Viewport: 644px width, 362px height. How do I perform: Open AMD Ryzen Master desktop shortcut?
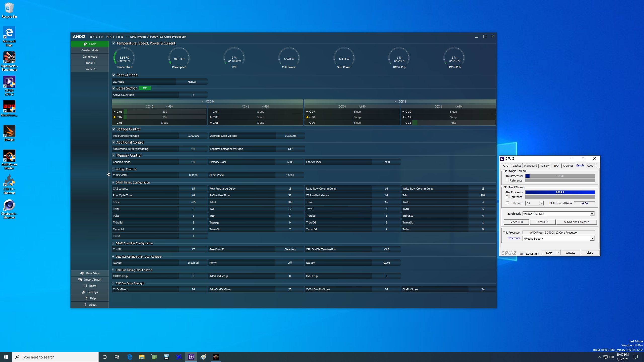point(9,160)
